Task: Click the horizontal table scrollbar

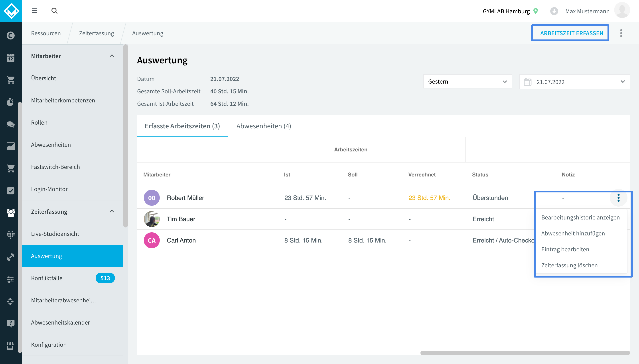Action: click(x=525, y=352)
